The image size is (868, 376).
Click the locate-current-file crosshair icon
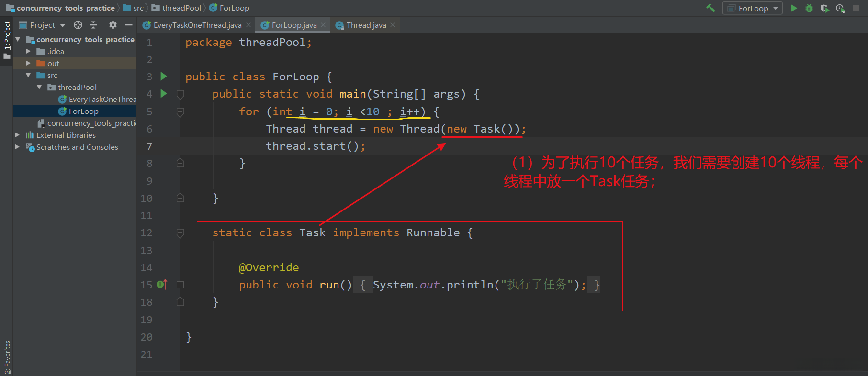[78, 25]
